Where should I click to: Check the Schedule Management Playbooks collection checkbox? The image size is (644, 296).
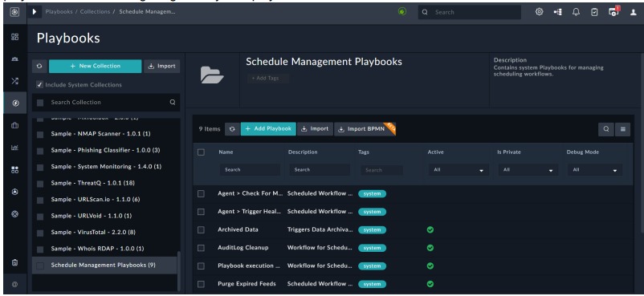click(40, 266)
